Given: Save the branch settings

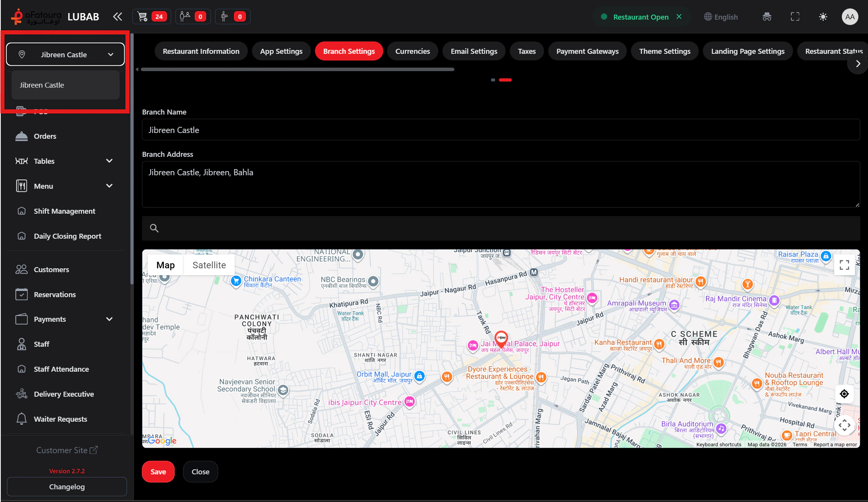Looking at the screenshot, I should (x=158, y=471).
